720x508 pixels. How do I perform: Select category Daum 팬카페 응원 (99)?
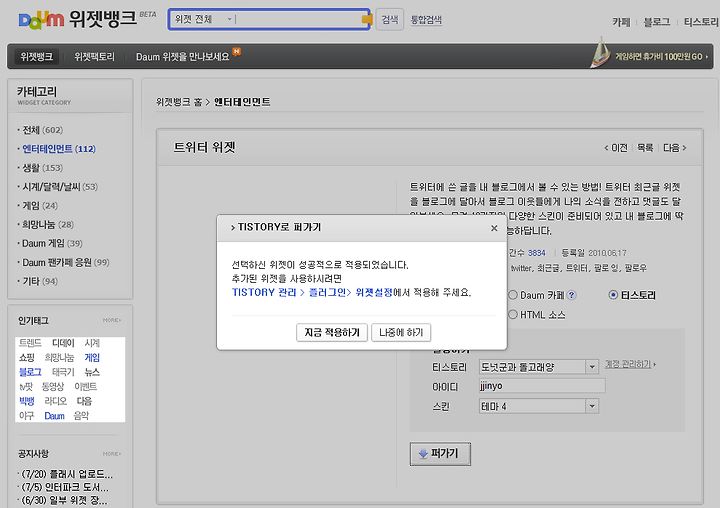pos(66,262)
